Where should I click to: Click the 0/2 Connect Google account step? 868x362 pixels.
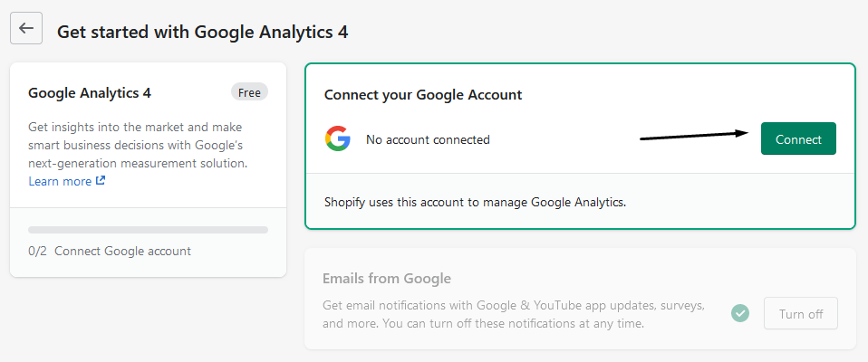[110, 251]
